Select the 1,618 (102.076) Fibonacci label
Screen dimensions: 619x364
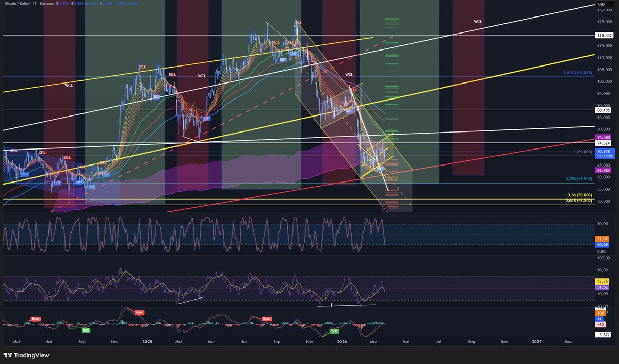(x=578, y=74)
